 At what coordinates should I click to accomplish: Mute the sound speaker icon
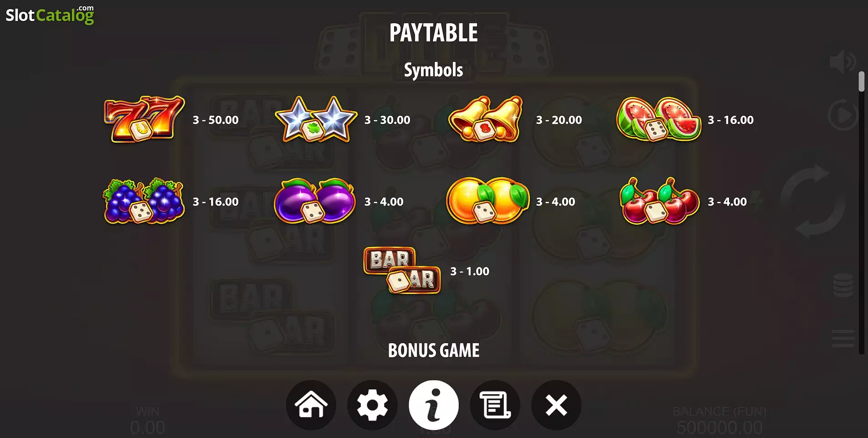pos(842,62)
